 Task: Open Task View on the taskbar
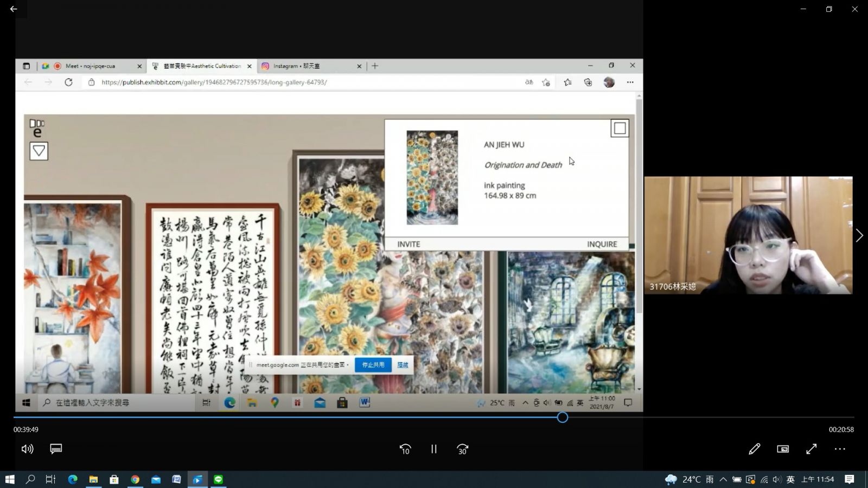click(50, 479)
